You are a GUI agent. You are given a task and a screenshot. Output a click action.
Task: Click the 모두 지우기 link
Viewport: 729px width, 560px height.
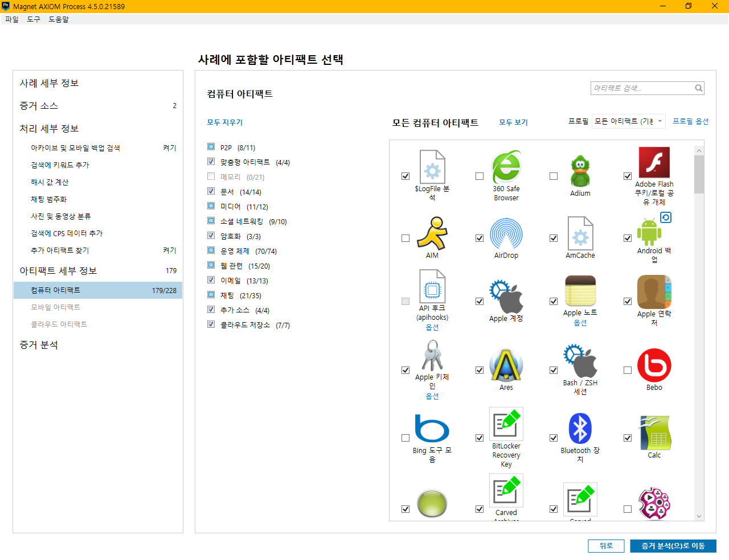tap(225, 122)
